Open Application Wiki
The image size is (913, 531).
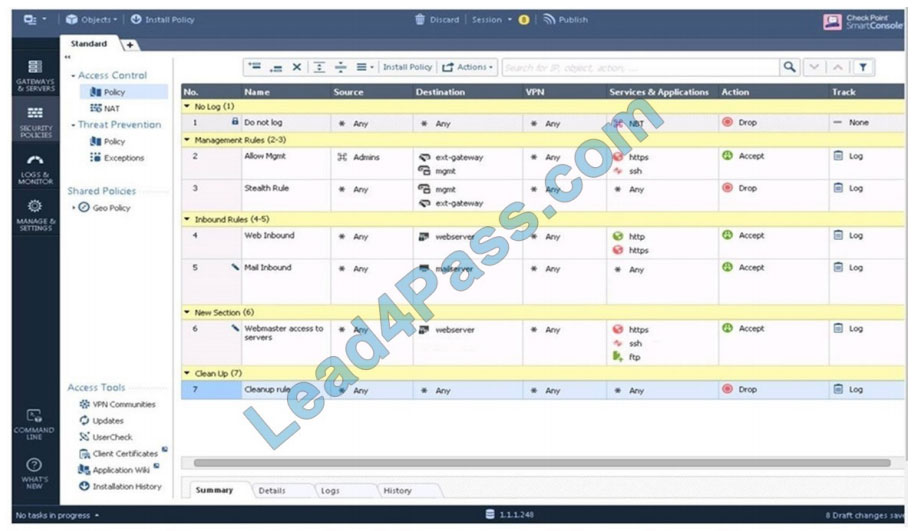[114, 470]
